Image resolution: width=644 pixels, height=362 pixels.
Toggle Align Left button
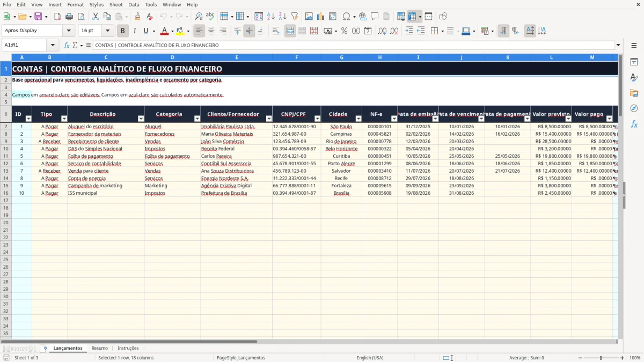200,31
